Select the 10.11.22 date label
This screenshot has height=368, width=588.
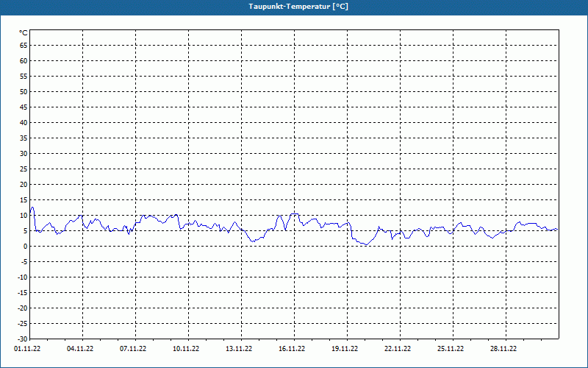[186, 349]
